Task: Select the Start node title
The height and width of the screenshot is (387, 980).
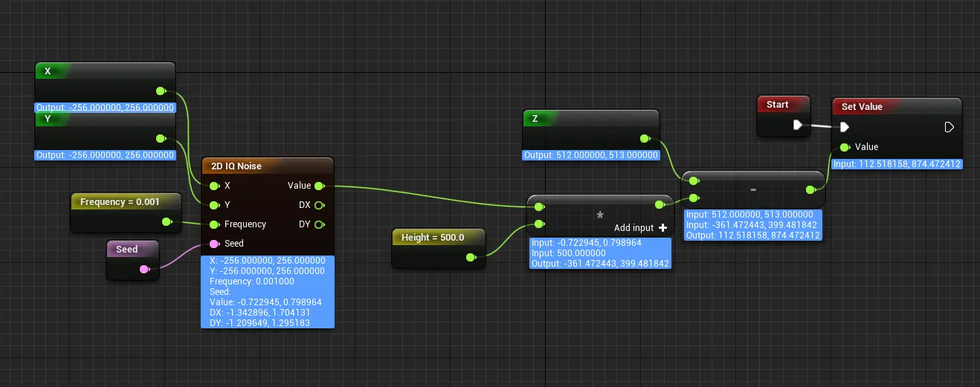Action: [777, 105]
